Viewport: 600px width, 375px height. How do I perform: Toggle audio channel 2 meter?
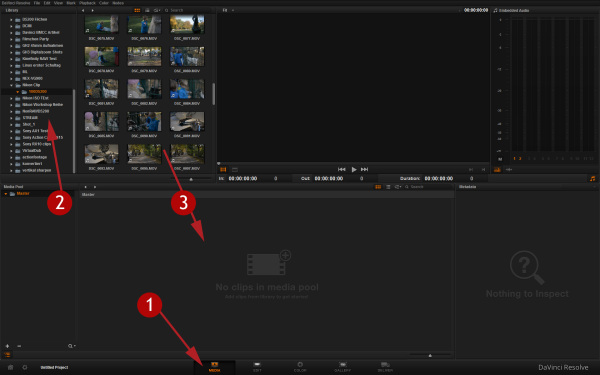tap(520, 158)
